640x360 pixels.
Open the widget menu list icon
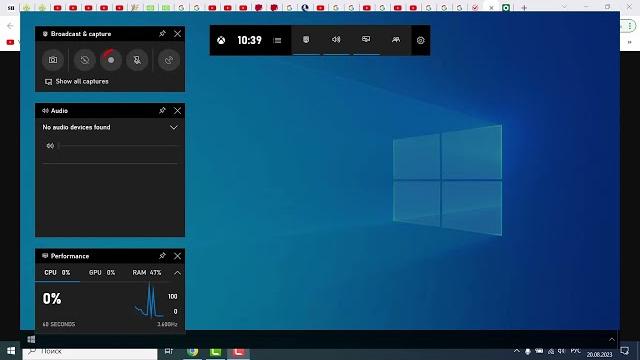coord(278,40)
